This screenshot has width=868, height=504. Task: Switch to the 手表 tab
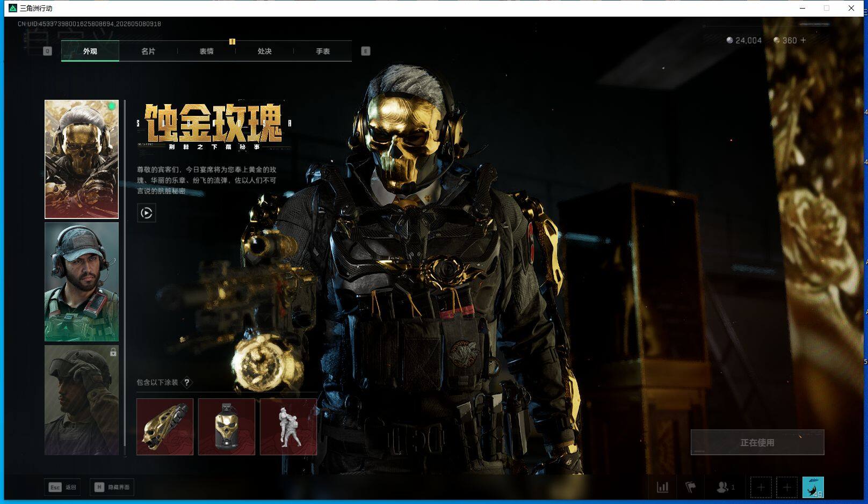tap(323, 51)
